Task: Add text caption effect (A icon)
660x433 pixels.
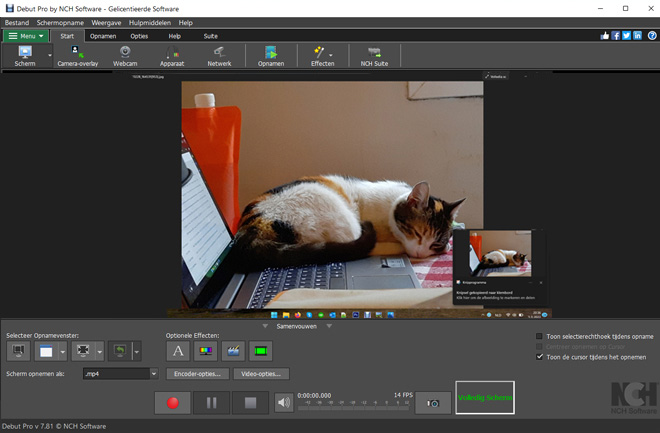Action: (x=178, y=351)
